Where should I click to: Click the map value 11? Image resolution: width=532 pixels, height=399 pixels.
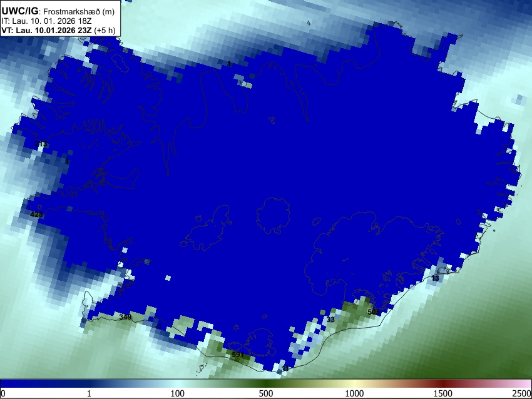(x=285, y=368)
